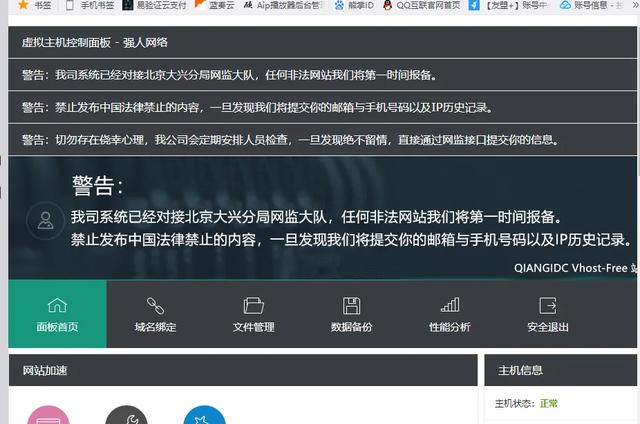Image resolution: width=640 pixels, height=424 pixels.
Task: Open 文件管理 file management
Action: tap(253, 313)
